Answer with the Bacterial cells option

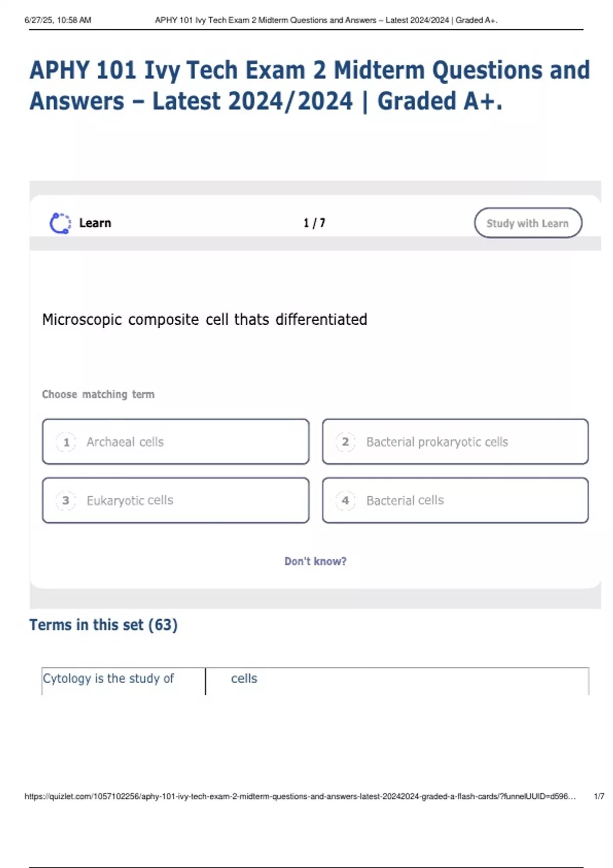(455, 500)
